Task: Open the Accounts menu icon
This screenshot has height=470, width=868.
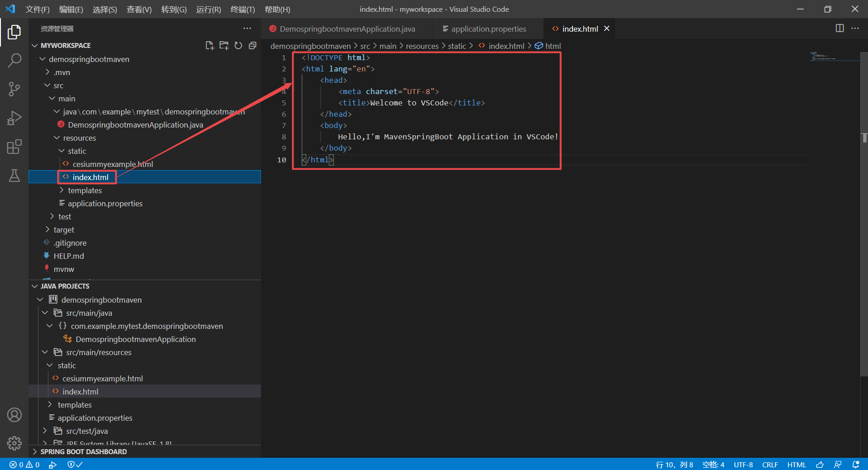Action: click(x=14, y=415)
